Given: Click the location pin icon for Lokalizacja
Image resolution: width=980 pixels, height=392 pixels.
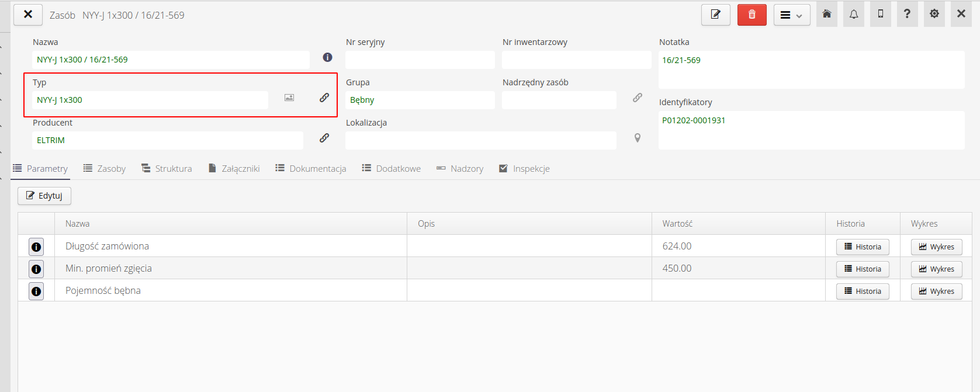Looking at the screenshot, I should [638, 138].
